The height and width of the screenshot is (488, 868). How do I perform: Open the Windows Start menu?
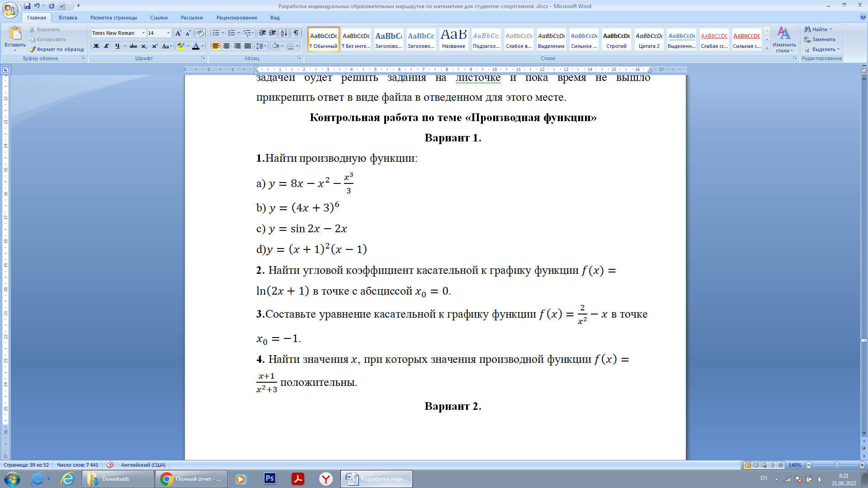(12, 479)
